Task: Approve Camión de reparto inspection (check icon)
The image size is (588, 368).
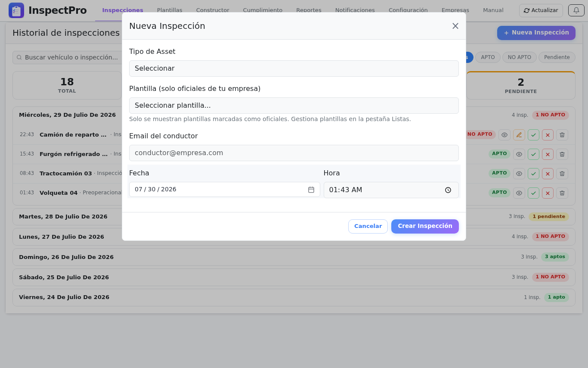Action: [x=533, y=135]
